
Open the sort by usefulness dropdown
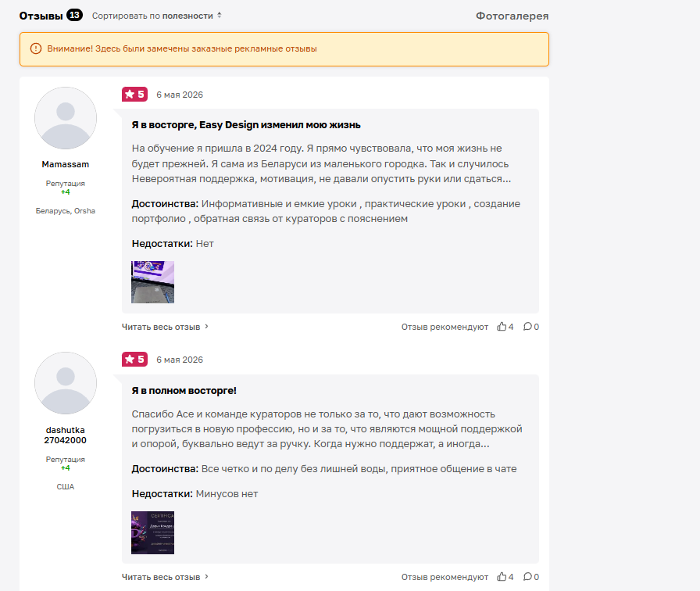point(157,16)
